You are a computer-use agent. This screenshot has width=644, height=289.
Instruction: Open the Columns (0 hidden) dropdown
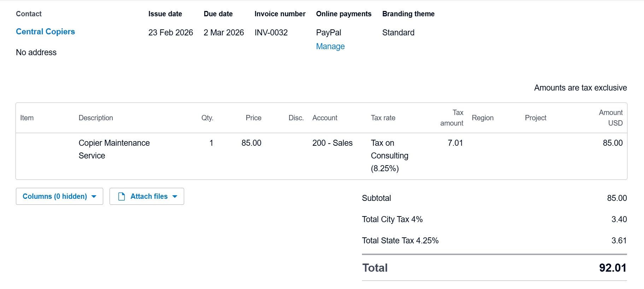[x=55, y=196]
